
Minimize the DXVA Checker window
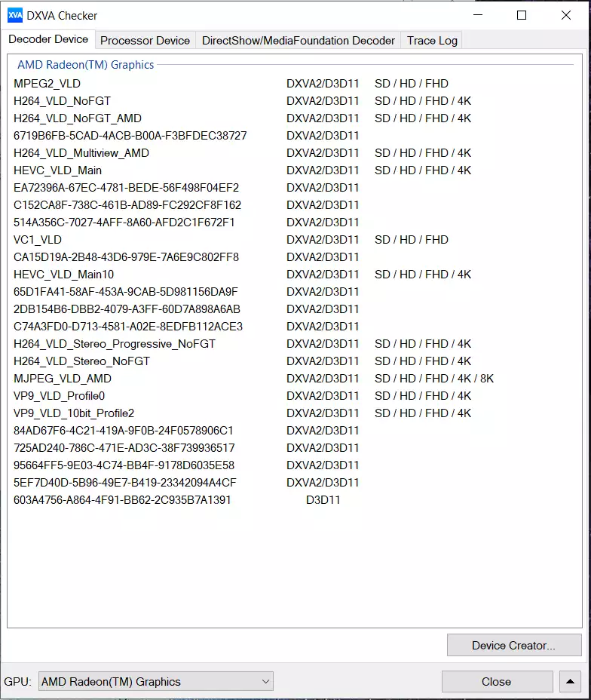[x=478, y=15]
